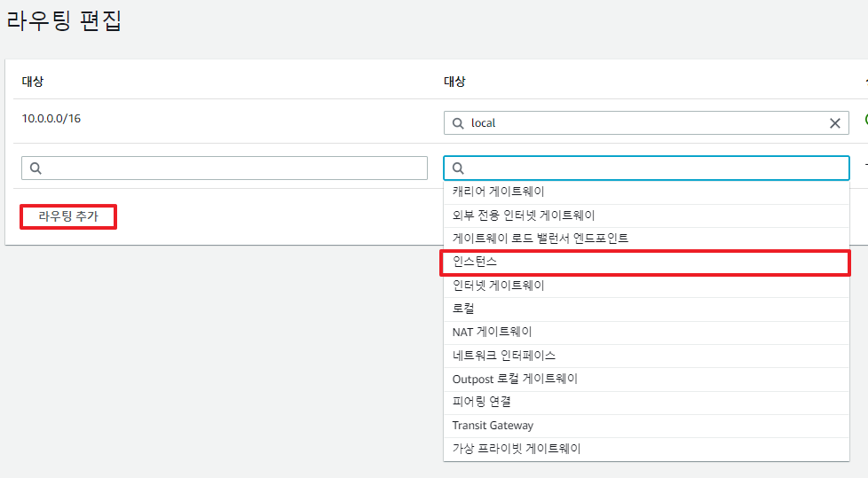Click the 라우팅 추가 button
The height and width of the screenshot is (478, 868).
(68, 216)
